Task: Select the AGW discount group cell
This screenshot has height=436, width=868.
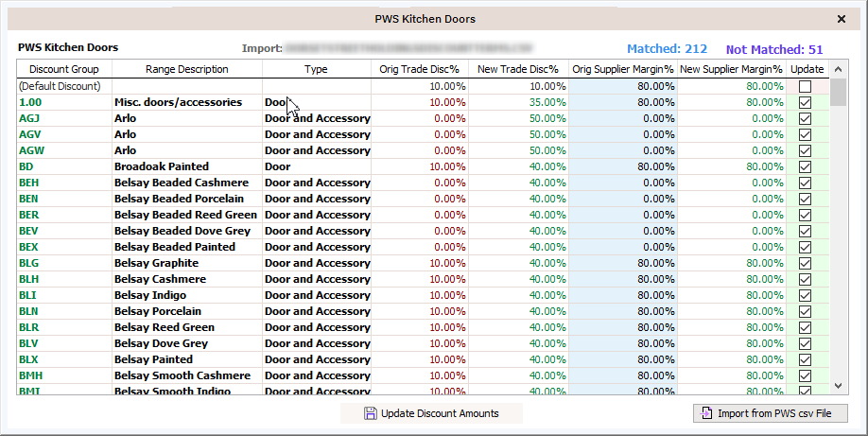Action: click(x=64, y=150)
